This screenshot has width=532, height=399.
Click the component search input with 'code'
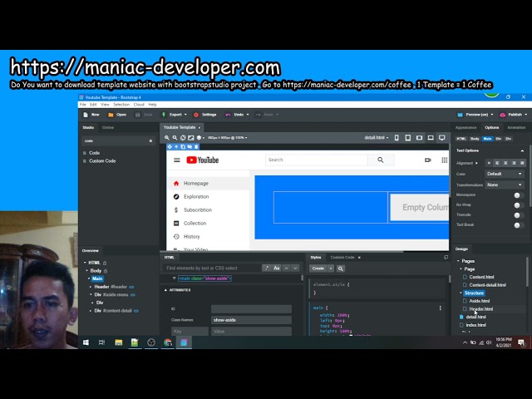coord(115,140)
